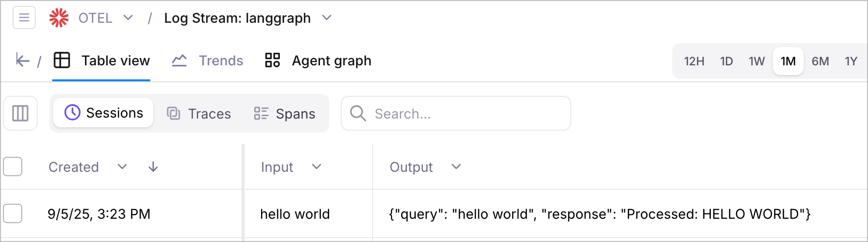
Task: Open the Input column dropdown chevron
Action: [x=317, y=167]
